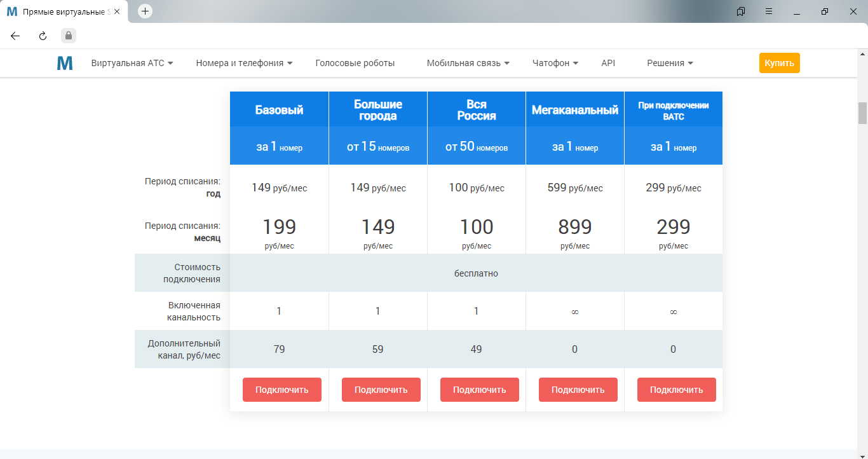The width and height of the screenshot is (868, 459).
Task: Click 'Подключить' under the При подключении ВАТС plan
Action: 677,390
